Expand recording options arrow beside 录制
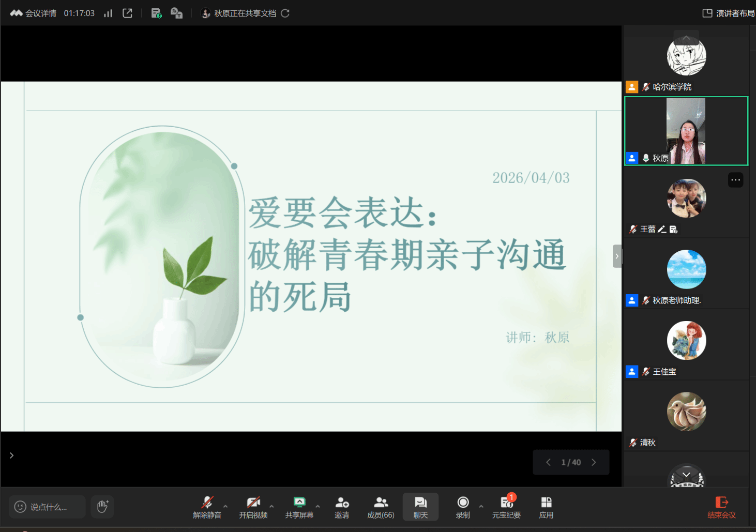 pyautogui.click(x=481, y=506)
